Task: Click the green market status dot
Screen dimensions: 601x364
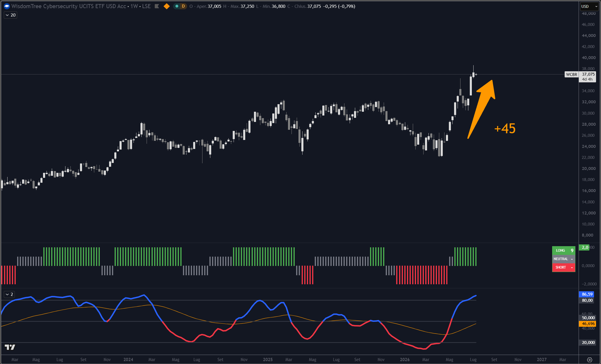Action: pos(177,6)
